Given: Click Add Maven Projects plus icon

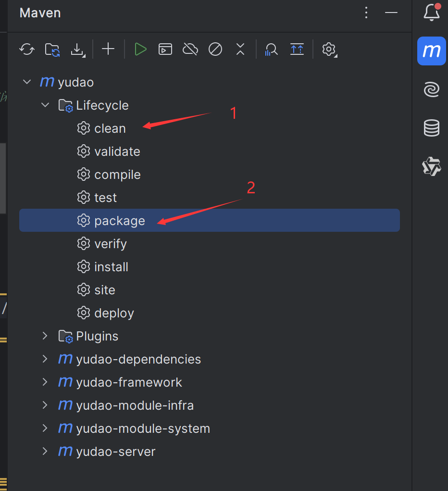Looking at the screenshot, I should [x=108, y=49].
